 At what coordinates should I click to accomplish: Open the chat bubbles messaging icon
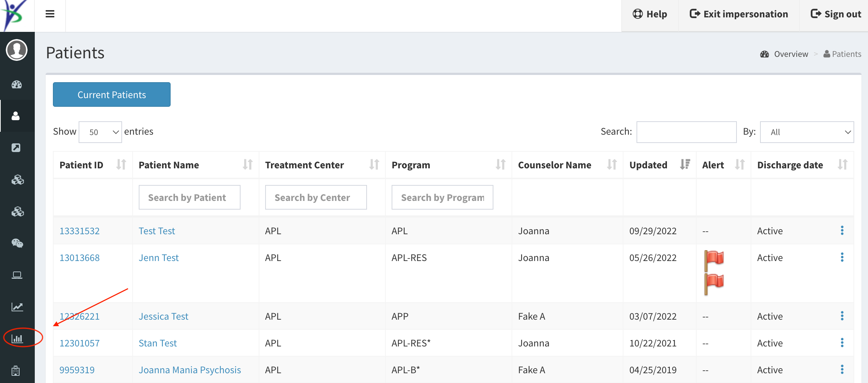[17, 243]
